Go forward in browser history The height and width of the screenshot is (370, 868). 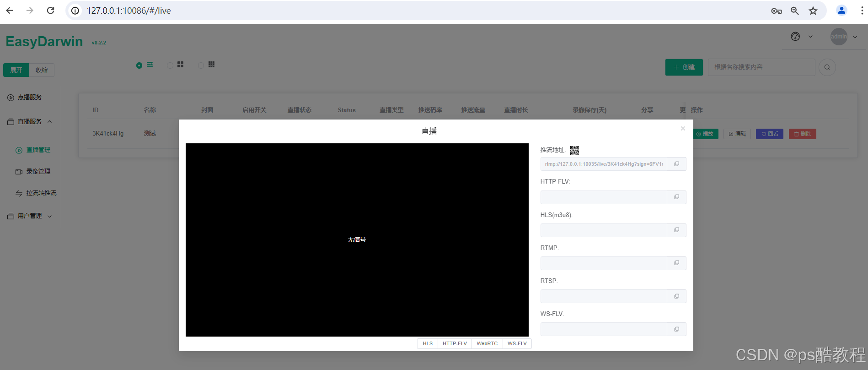click(x=30, y=11)
